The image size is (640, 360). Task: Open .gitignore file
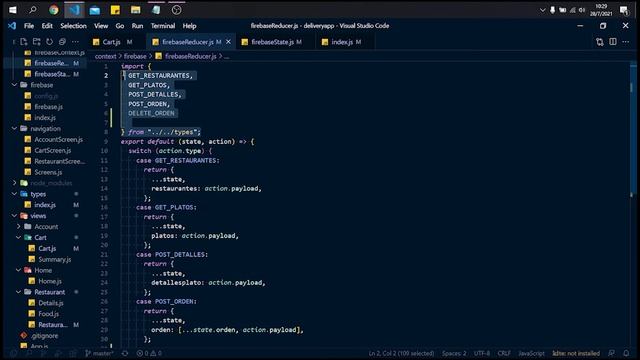45,336
